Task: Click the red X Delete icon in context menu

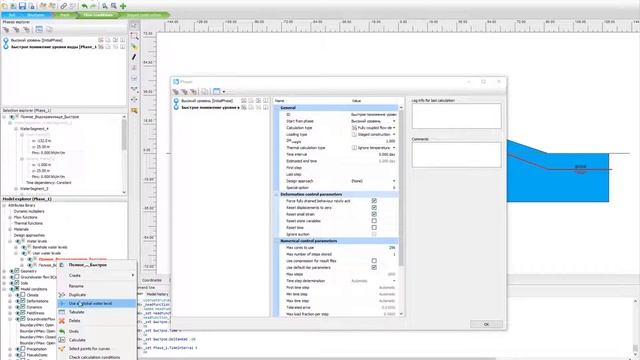Action: point(62,321)
